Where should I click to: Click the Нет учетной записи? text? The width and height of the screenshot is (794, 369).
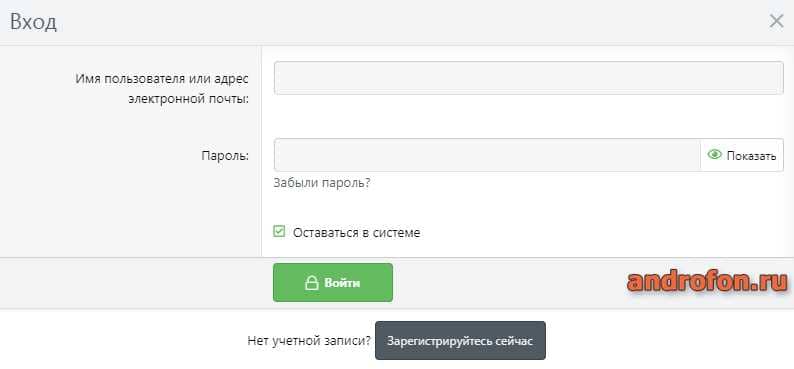[309, 341]
